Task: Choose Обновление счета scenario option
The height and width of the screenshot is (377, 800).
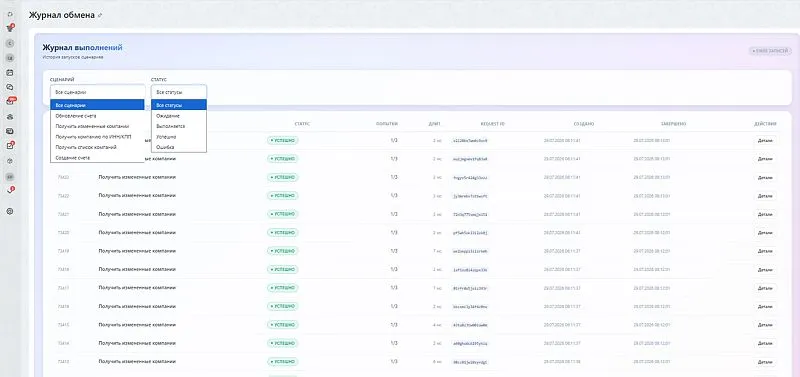Action: tap(97, 116)
